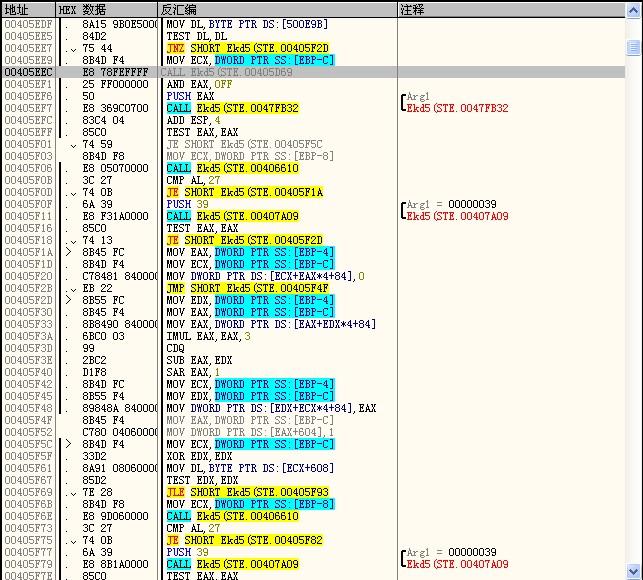
Task: Click the jump-target marker at 00405F5C
Action: pos(68,444)
